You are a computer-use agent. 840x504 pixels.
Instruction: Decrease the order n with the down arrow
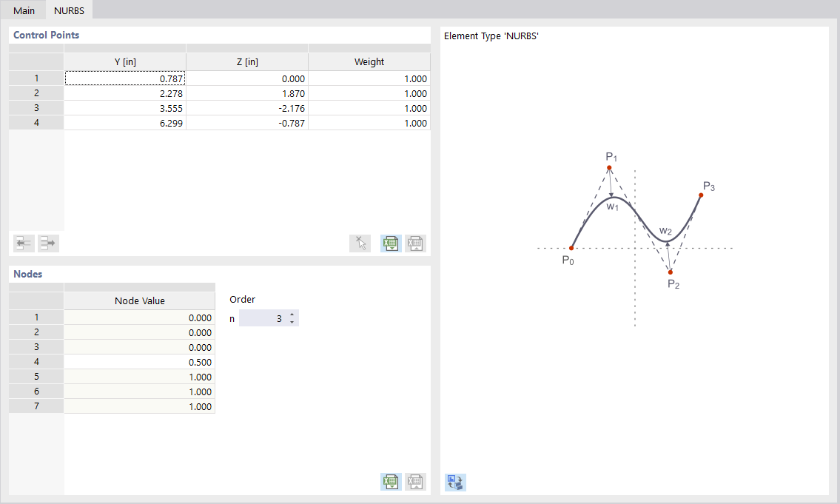pos(292,321)
